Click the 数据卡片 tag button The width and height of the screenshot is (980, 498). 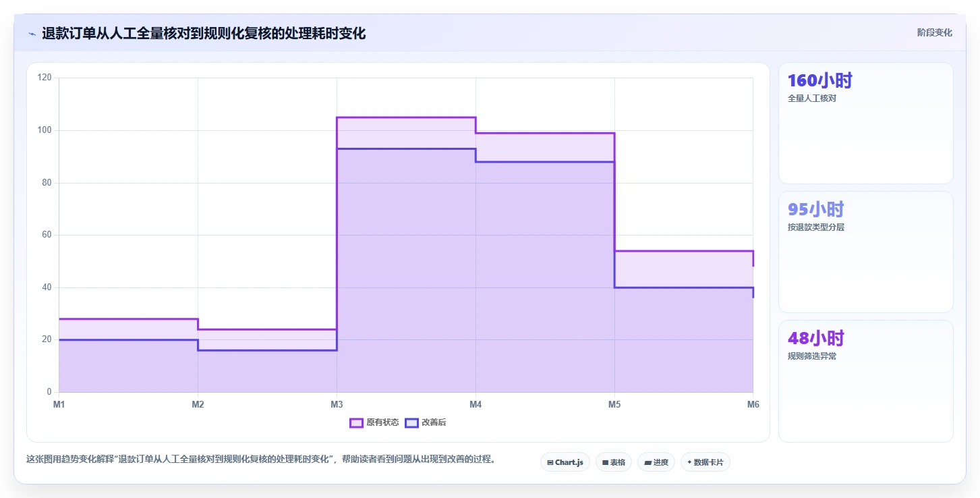click(705, 462)
